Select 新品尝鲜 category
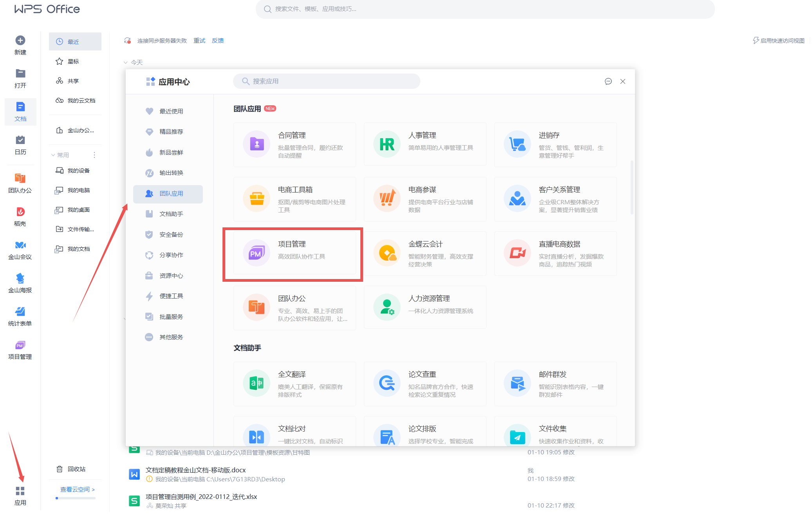This screenshot has height=515, width=812. click(168, 153)
